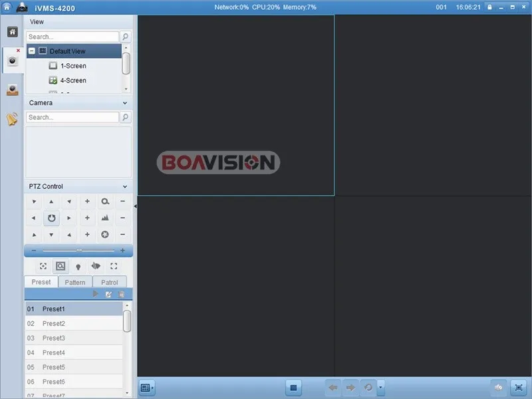532x399 pixels.
Task: Toggle the PTZ light bulb icon
Action: click(78, 267)
